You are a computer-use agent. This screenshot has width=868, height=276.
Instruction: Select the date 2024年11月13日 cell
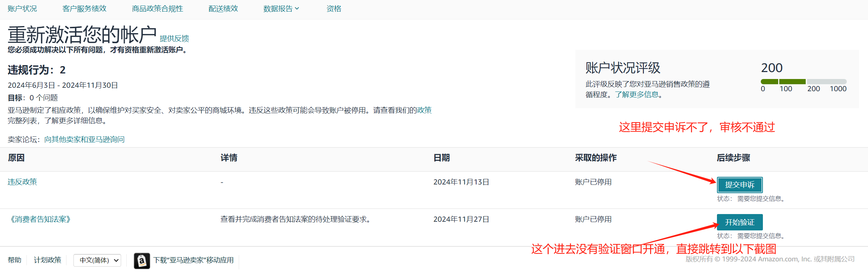(461, 182)
